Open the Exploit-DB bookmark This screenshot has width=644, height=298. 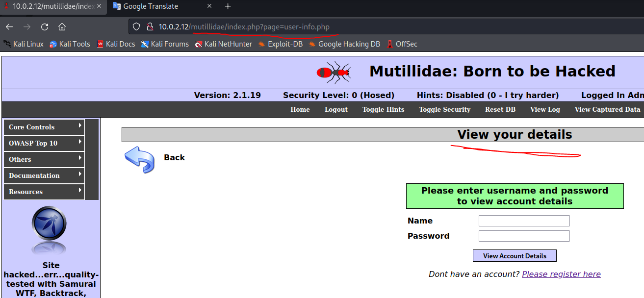click(280, 44)
